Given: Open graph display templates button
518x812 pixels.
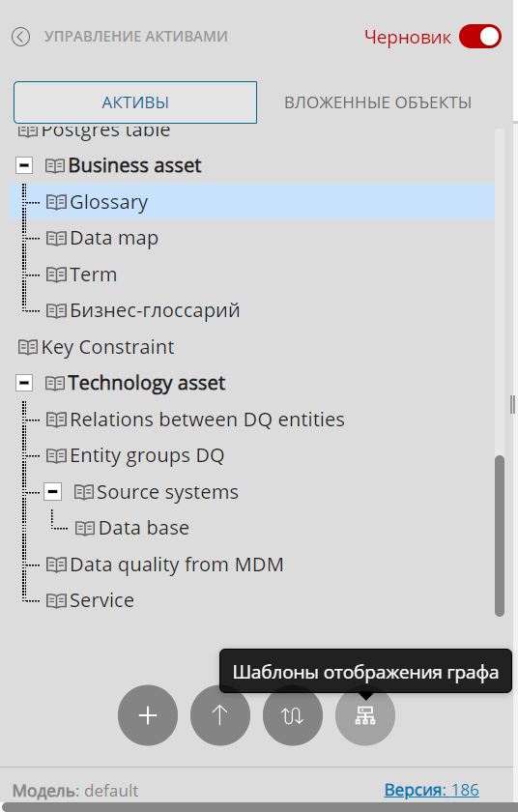Looking at the screenshot, I should [365, 715].
